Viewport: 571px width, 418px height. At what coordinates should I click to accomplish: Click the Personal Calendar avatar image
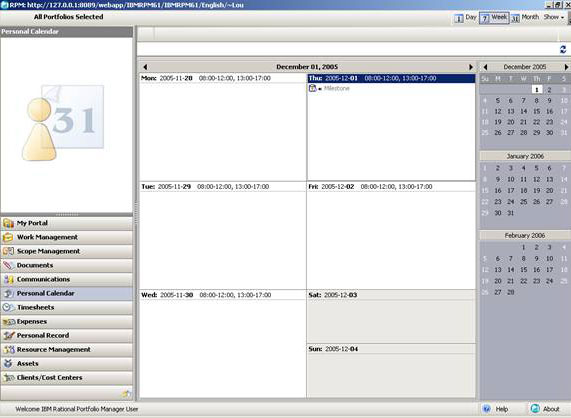coord(63,123)
